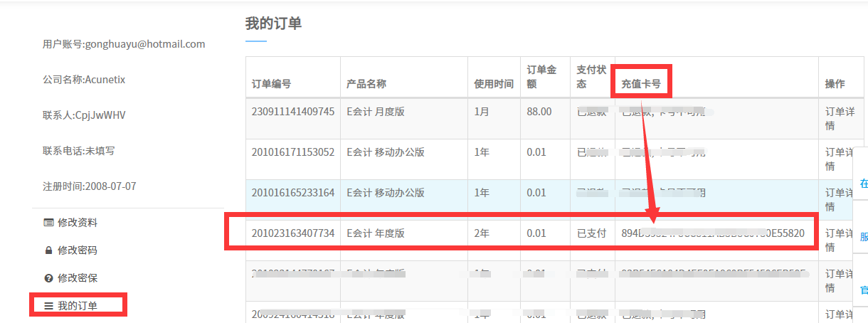
Task: Click the 操作 column header
Action: pyautogui.click(x=835, y=84)
